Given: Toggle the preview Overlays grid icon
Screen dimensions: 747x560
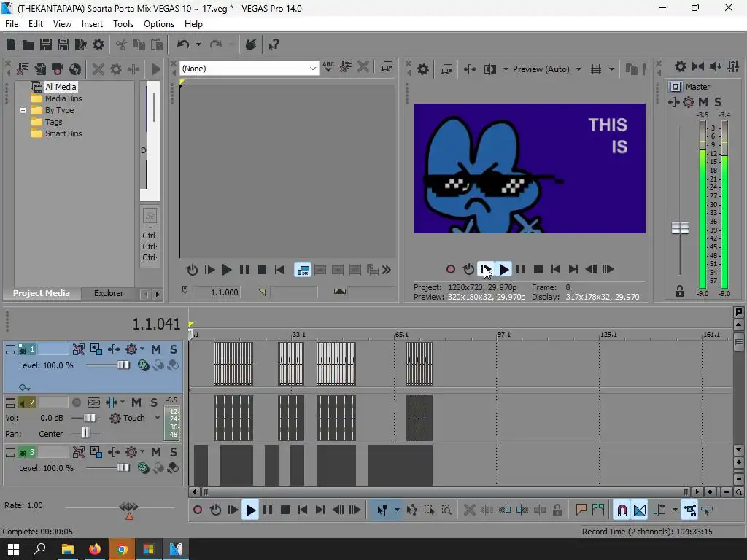Looking at the screenshot, I should (596, 69).
